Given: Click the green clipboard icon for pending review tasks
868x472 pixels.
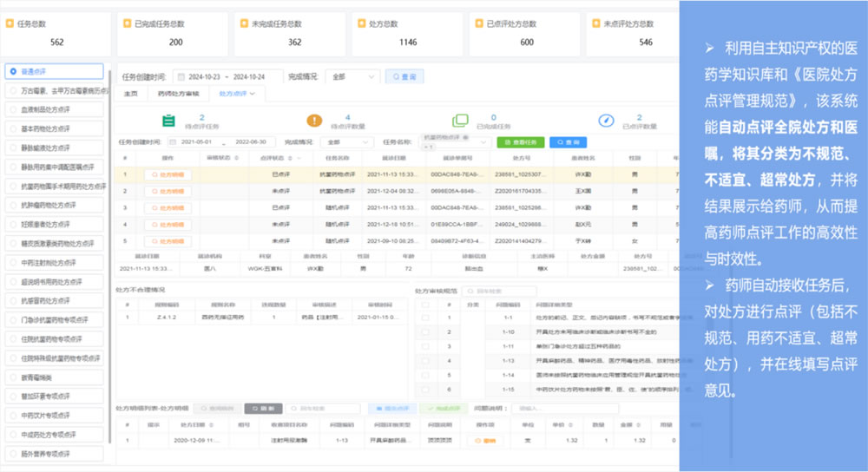Looking at the screenshot, I should pyautogui.click(x=169, y=121).
